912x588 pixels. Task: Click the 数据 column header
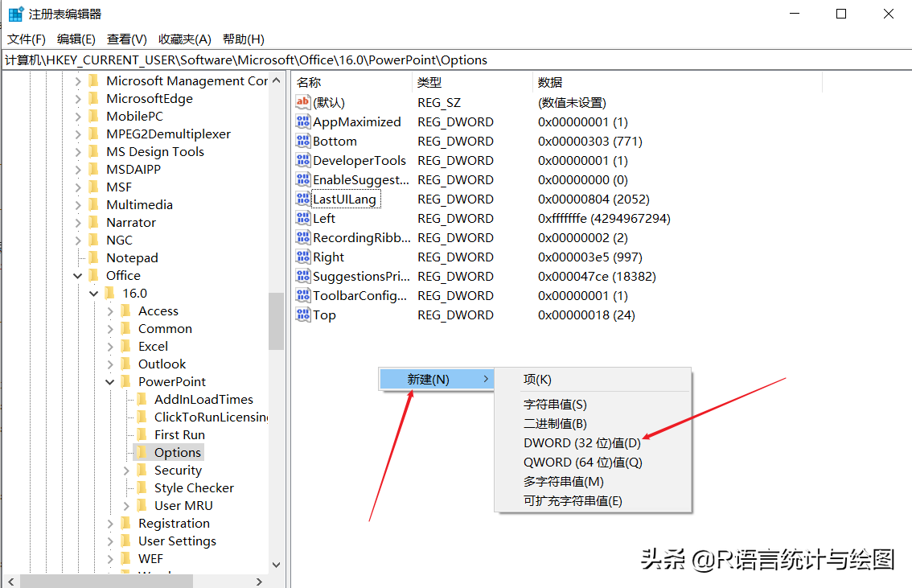click(x=678, y=83)
